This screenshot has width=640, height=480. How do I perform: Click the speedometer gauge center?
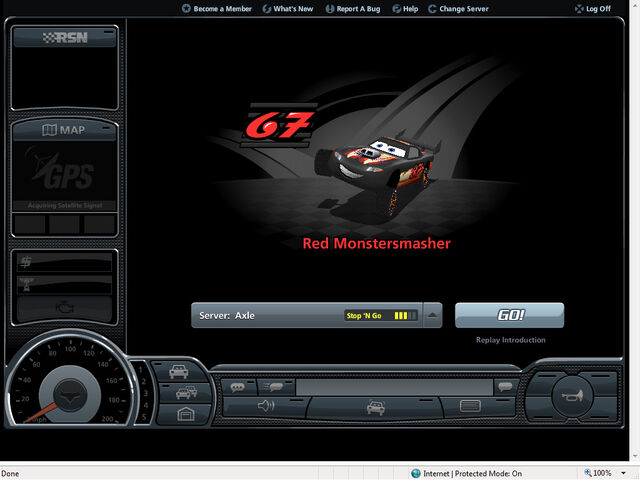click(70, 394)
